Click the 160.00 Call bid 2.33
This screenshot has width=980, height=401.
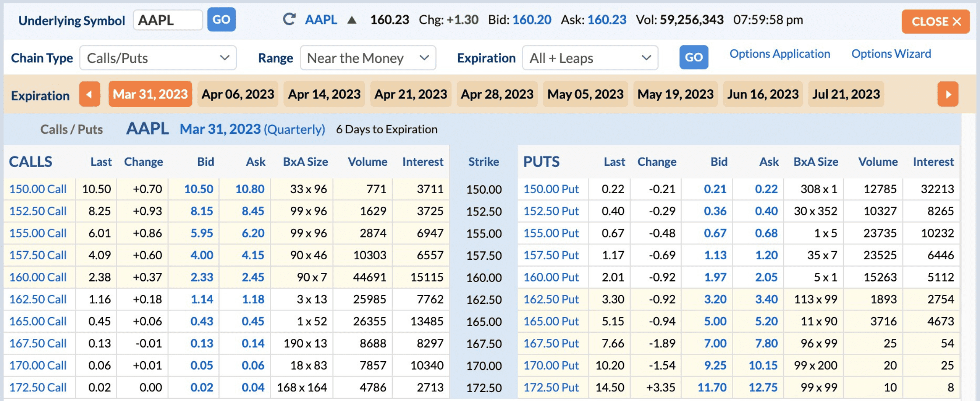click(202, 277)
